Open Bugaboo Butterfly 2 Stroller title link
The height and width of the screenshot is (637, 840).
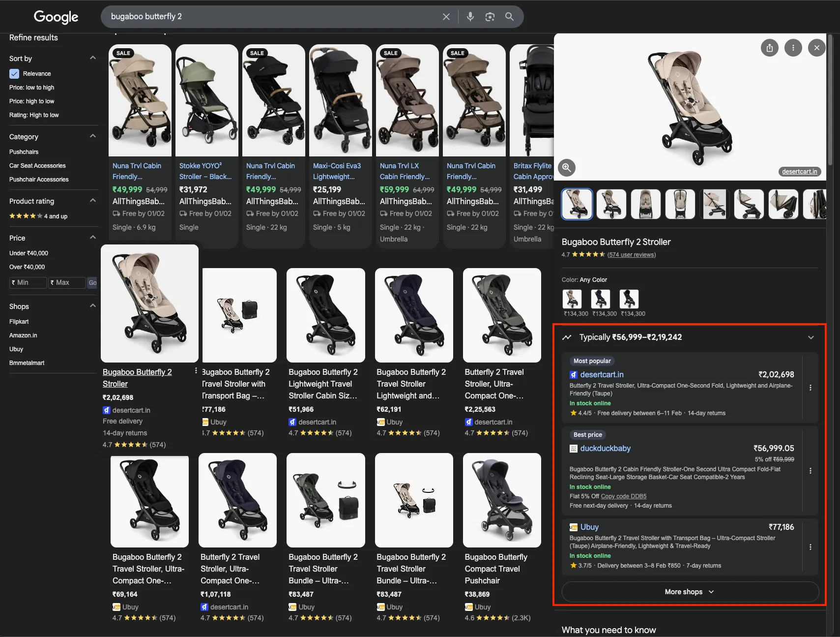click(137, 378)
